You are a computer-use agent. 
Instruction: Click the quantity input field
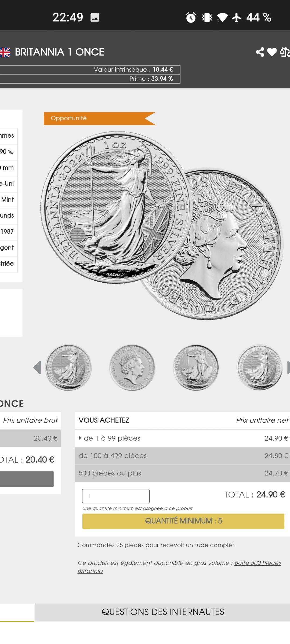116,496
